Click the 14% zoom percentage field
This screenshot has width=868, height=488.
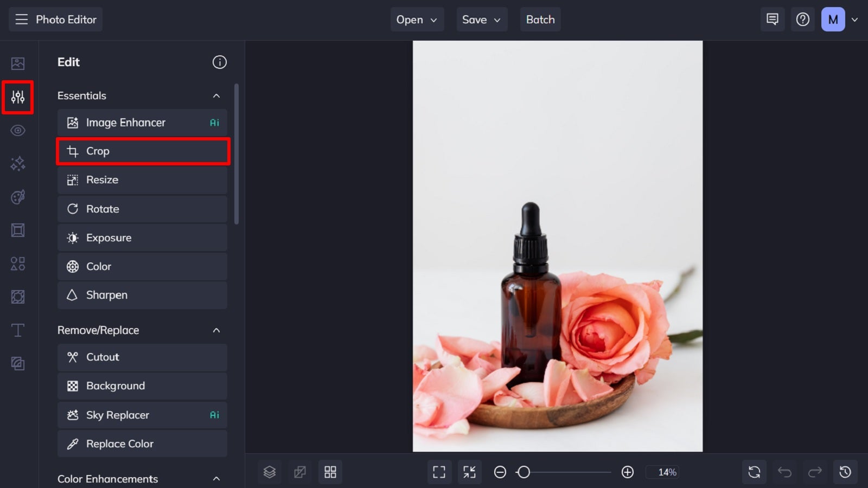(663, 472)
